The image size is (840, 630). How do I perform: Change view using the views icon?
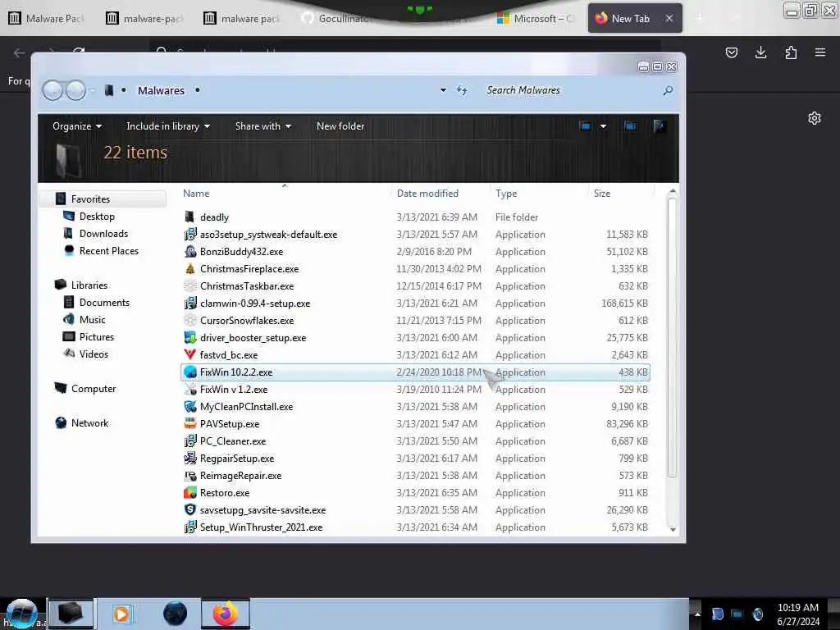click(585, 126)
